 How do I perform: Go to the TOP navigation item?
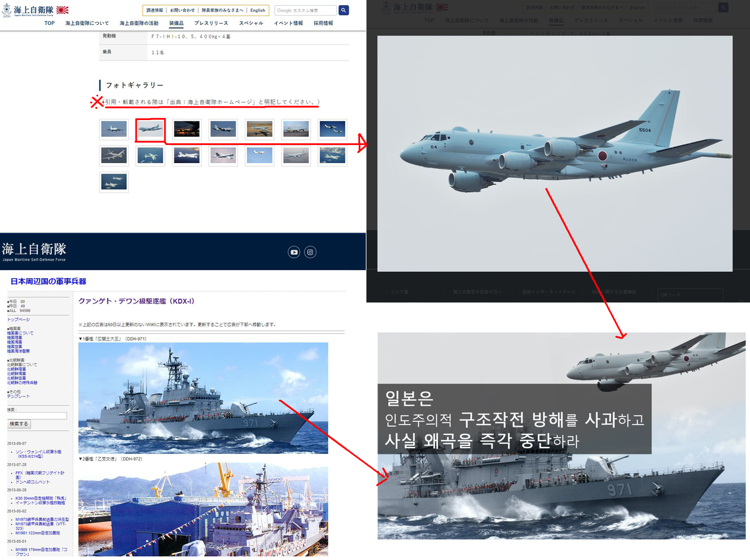coord(49,23)
